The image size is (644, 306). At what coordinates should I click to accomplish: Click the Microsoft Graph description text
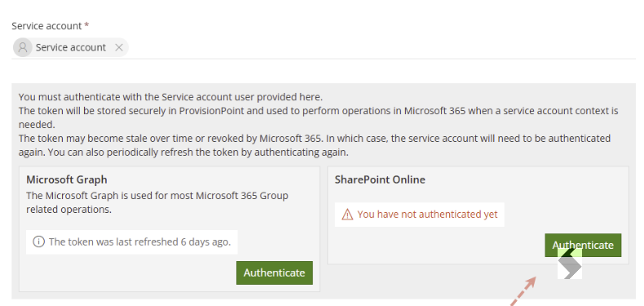pos(157,202)
